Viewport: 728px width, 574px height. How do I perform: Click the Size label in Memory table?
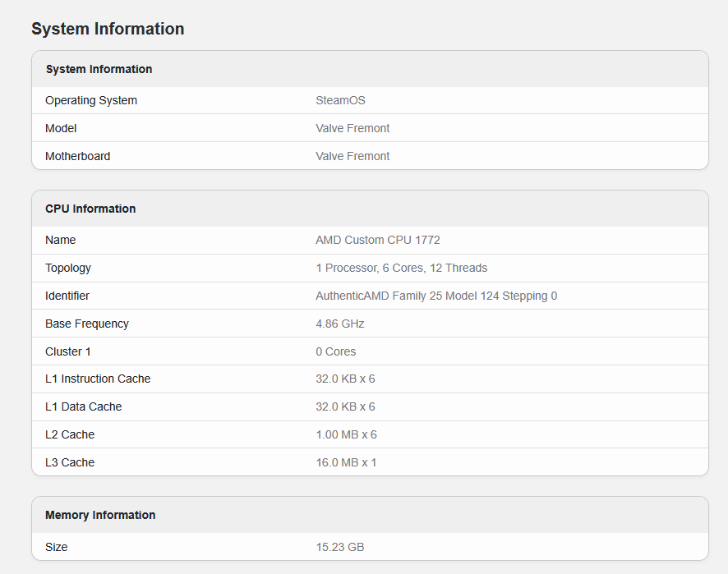coord(56,547)
